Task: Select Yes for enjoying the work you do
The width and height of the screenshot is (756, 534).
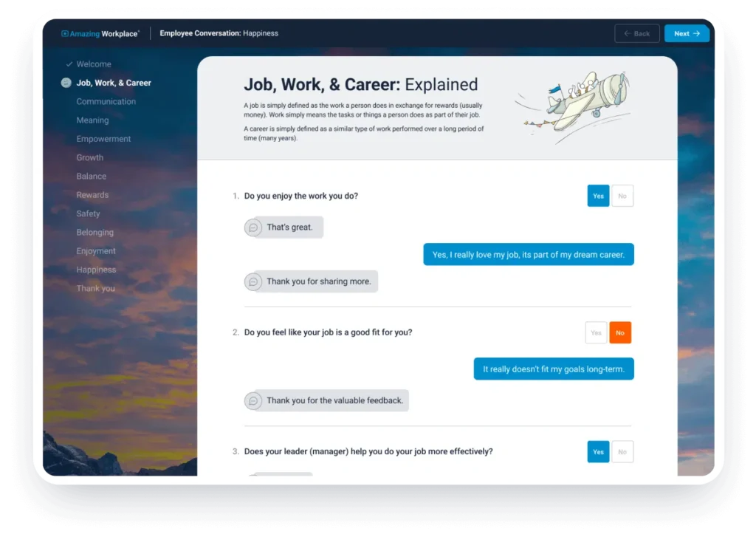Action: pos(598,196)
